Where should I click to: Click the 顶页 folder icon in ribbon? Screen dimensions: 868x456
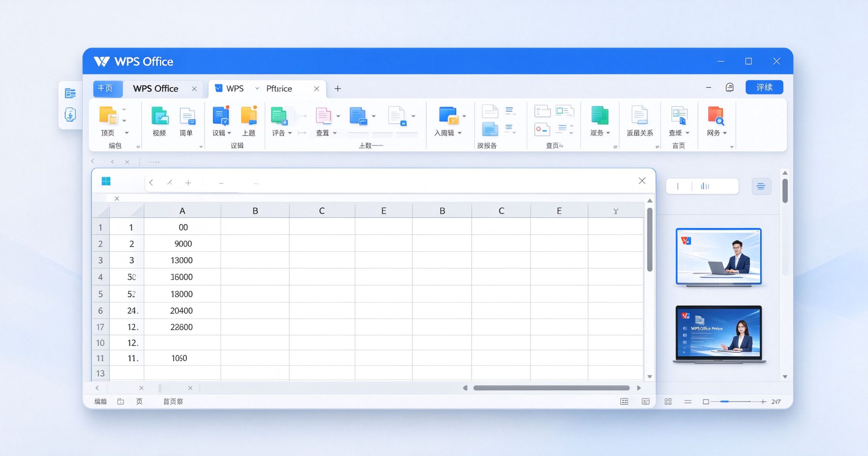tap(108, 115)
